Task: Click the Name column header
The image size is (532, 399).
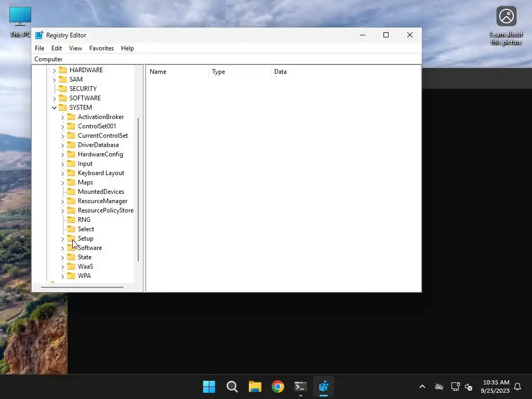Action: tap(177, 72)
